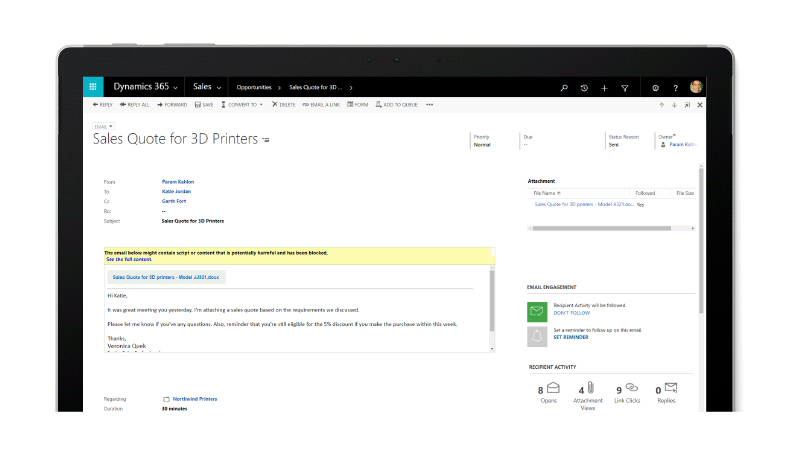Click Delete in the command bar
This screenshot has width=801, height=451.
pos(283,104)
